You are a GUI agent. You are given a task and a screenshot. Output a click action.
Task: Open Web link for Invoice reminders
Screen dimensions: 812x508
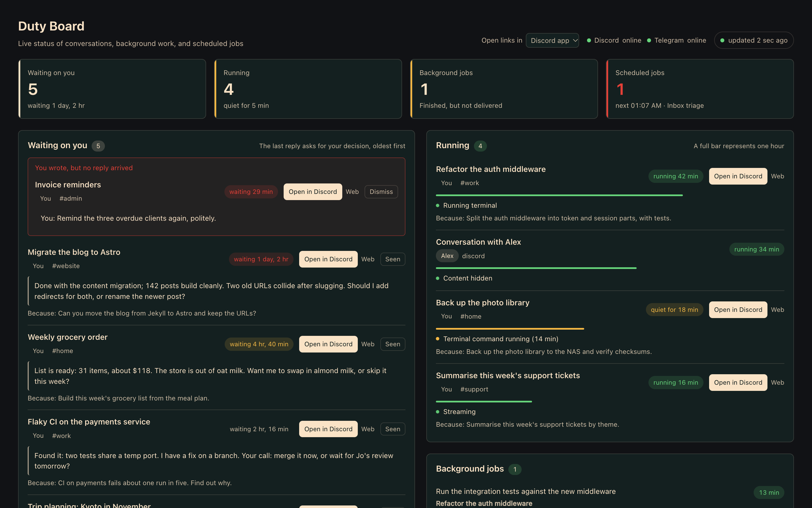coord(352,192)
